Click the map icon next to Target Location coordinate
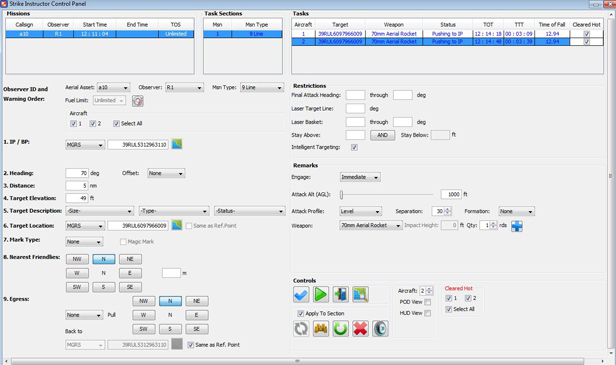The width and height of the screenshot is (616, 365). [x=177, y=225]
